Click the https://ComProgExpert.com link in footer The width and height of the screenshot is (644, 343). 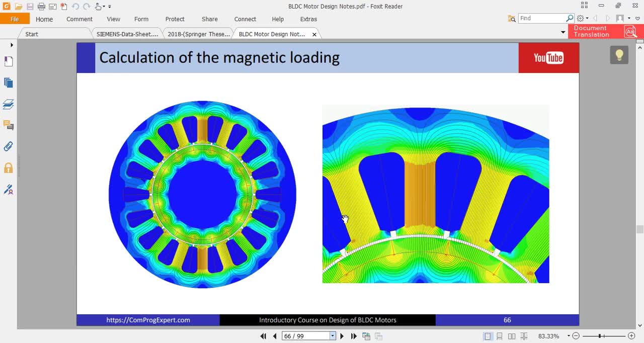coord(148,320)
